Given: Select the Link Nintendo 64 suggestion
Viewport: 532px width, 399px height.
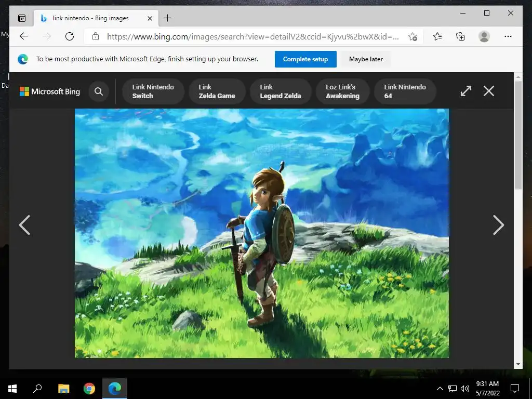Looking at the screenshot, I should point(405,91).
